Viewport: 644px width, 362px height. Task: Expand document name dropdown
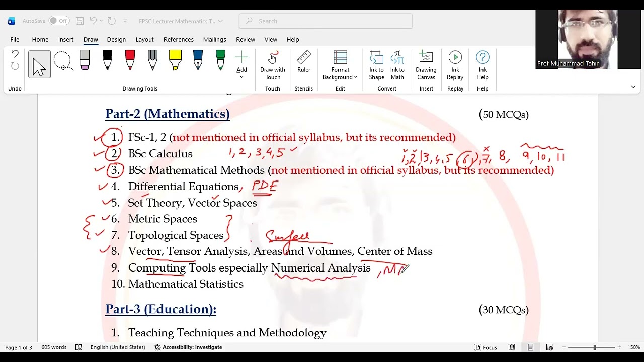coord(220,21)
